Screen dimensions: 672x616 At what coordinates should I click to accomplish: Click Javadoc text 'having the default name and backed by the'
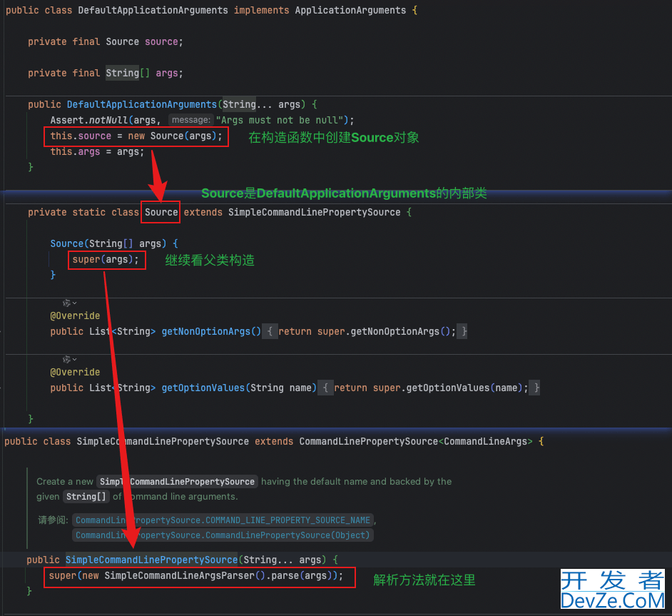356,481
